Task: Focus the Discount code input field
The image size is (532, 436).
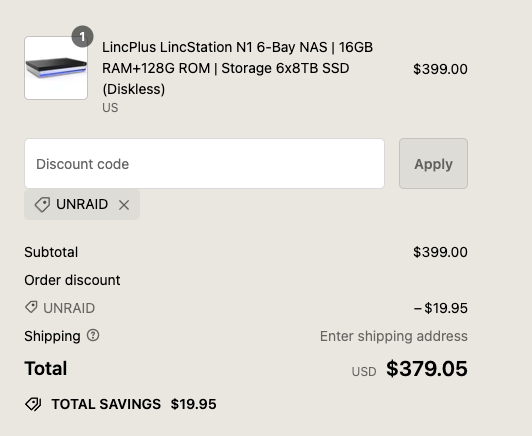Action: click(x=204, y=164)
